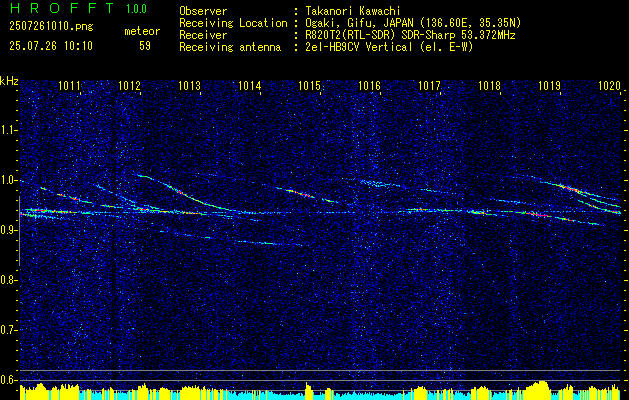
Task: Click Ogaki, Gifu, JAPAN location text
Action: tap(413, 23)
